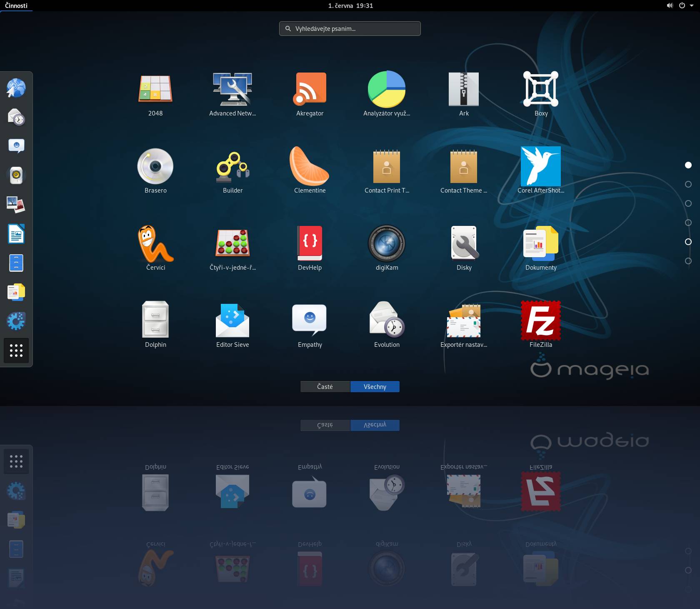
Task: Select the first filled page indicator dot
Action: coord(688,165)
